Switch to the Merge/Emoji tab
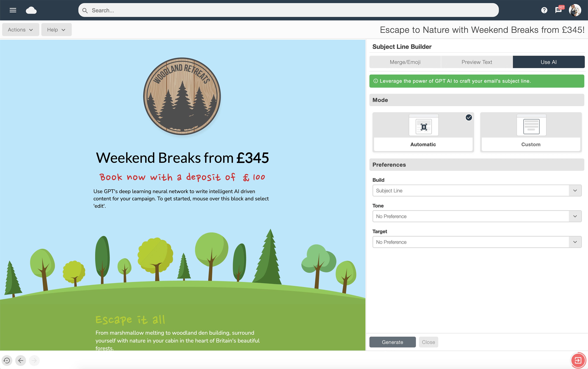 point(405,62)
